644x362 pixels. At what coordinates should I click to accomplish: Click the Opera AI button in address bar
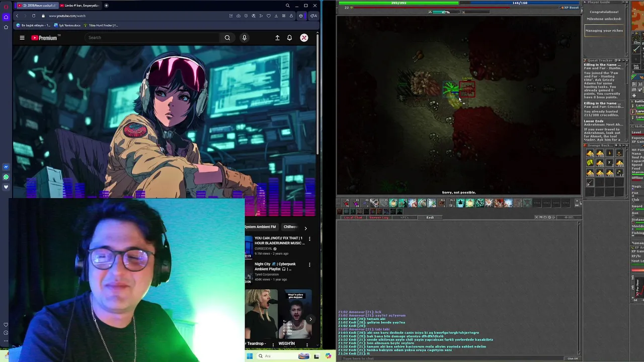pyautogui.click(x=313, y=16)
